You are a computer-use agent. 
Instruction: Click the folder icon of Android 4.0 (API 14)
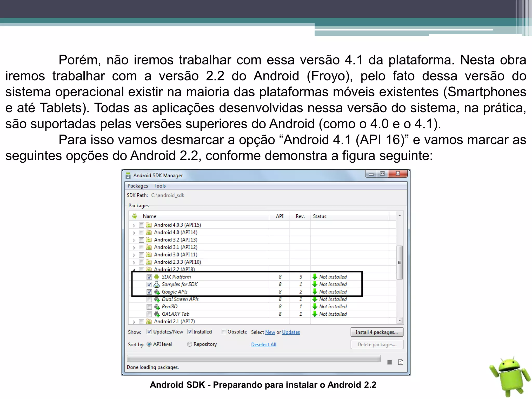pyautogui.click(x=149, y=232)
